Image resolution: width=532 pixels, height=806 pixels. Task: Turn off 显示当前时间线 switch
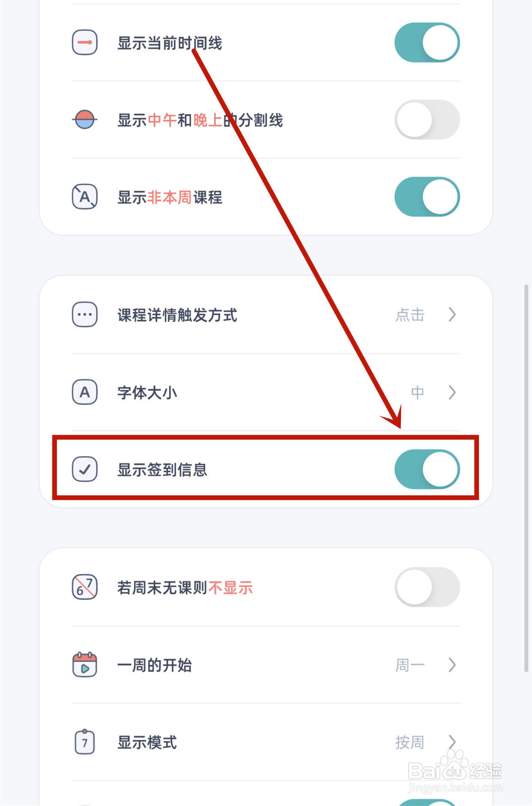[427, 43]
